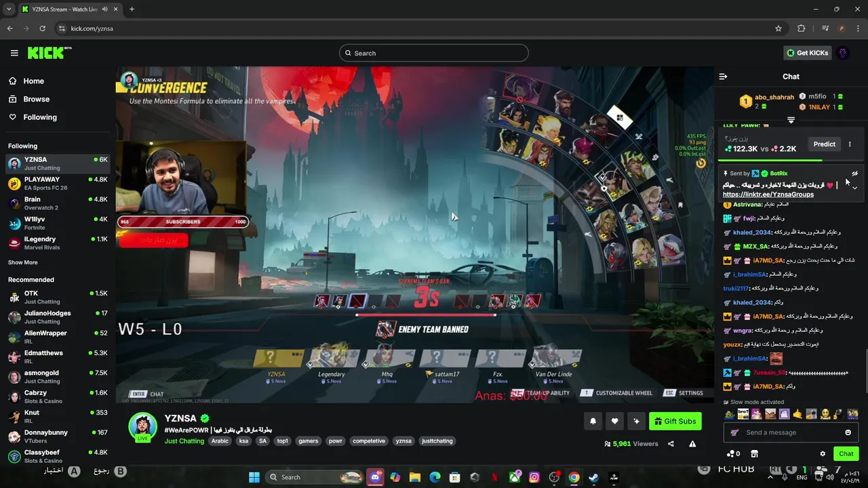Click the green Chat send button
Image resolution: width=868 pixels, height=488 pixels.
(846, 453)
